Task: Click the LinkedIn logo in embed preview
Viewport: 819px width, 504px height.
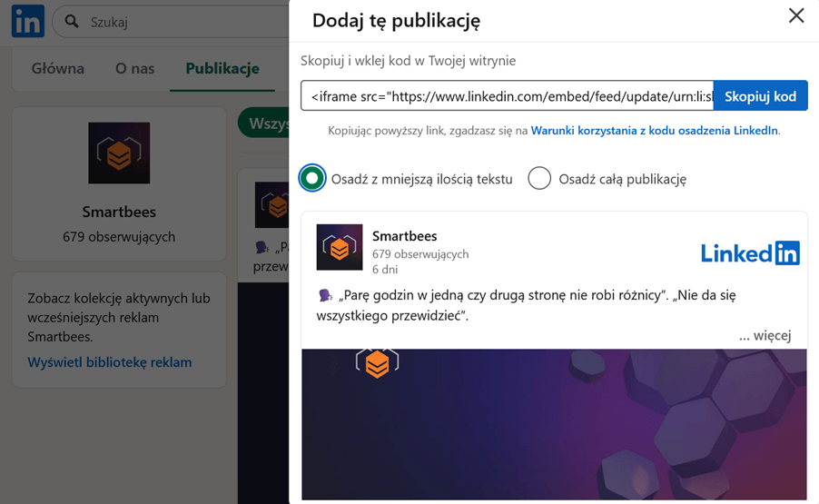Action: pos(750,253)
